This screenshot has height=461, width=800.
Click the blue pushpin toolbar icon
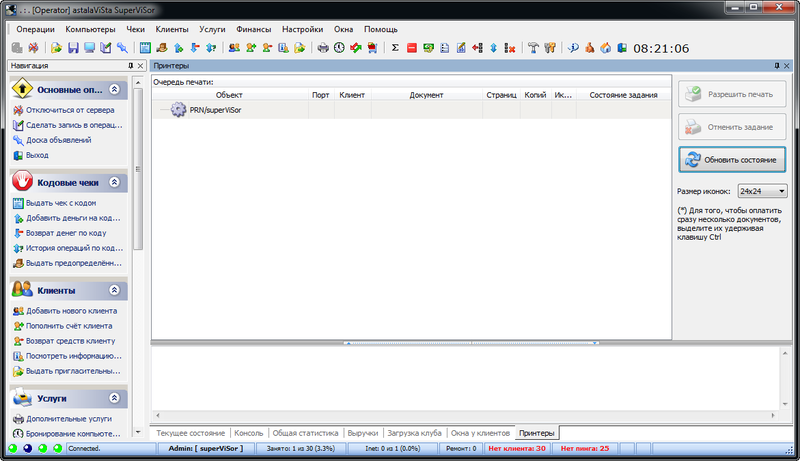point(122,48)
